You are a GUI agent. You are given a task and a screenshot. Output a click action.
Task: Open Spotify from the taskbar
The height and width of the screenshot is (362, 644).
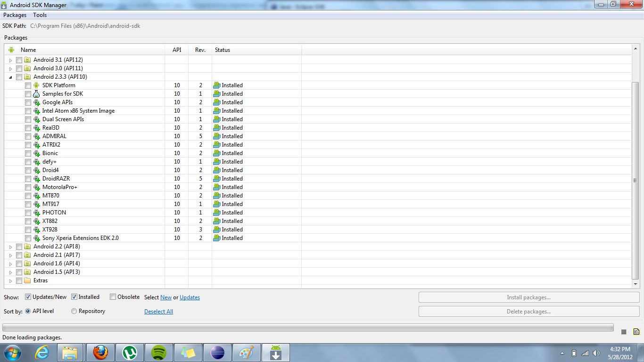pyautogui.click(x=159, y=353)
